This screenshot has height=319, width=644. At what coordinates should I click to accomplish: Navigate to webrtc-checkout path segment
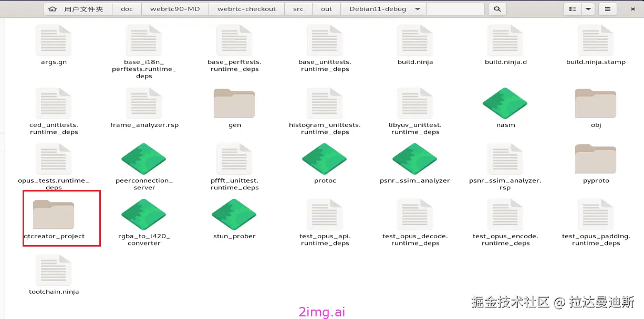tap(246, 9)
